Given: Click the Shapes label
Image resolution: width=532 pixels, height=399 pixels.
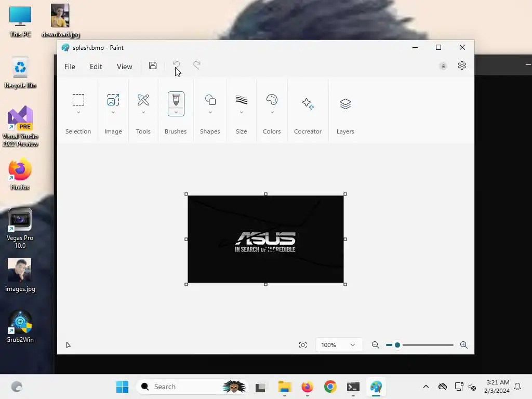Looking at the screenshot, I should pos(210,131).
